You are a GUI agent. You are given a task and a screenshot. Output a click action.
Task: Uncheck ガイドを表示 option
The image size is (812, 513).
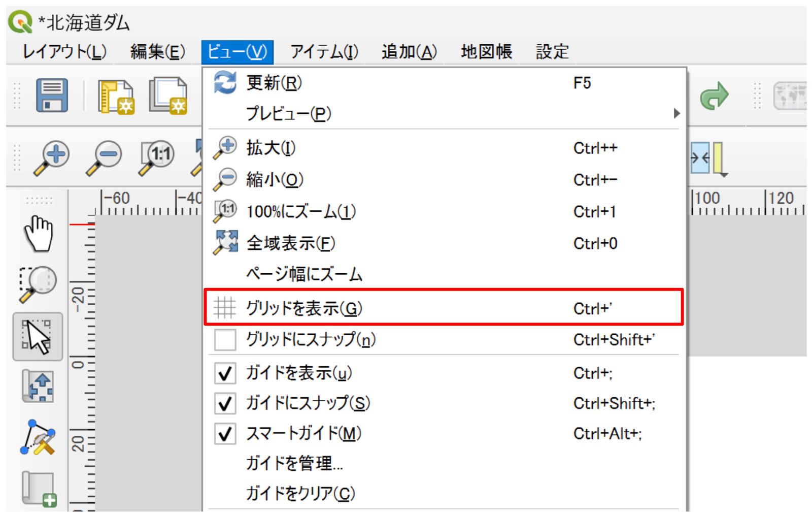(225, 373)
